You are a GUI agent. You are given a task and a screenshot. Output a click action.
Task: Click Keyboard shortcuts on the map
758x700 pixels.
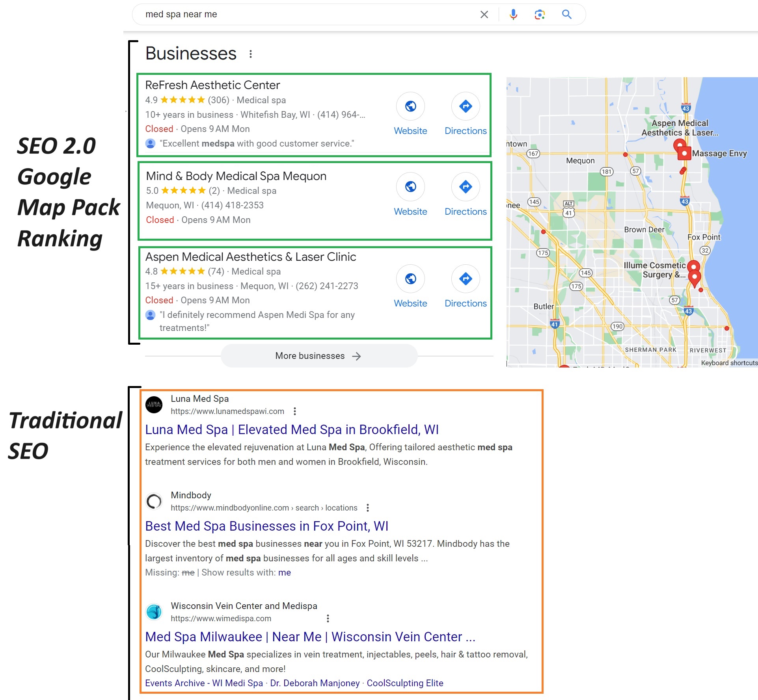[x=729, y=363]
